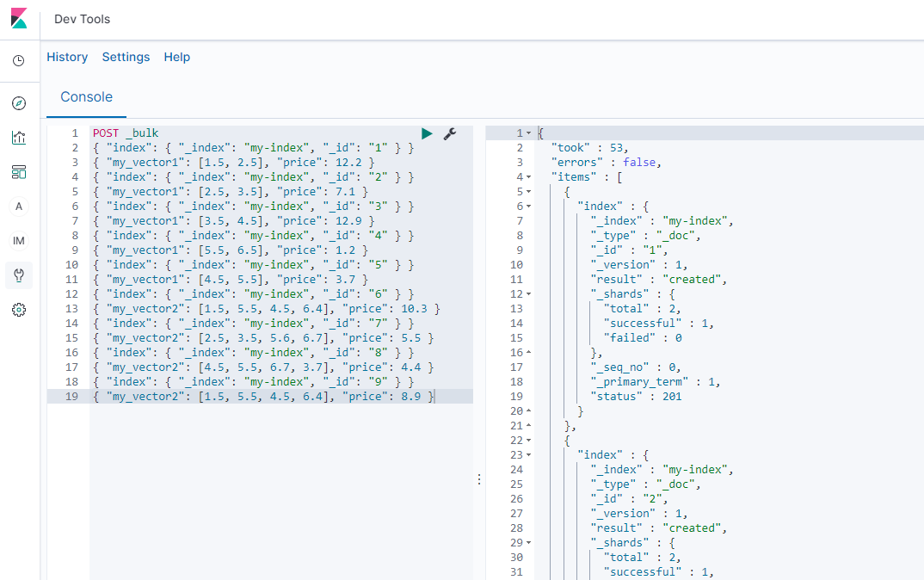
Task: Click request line with "_id": "3"
Action: (x=254, y=207)
